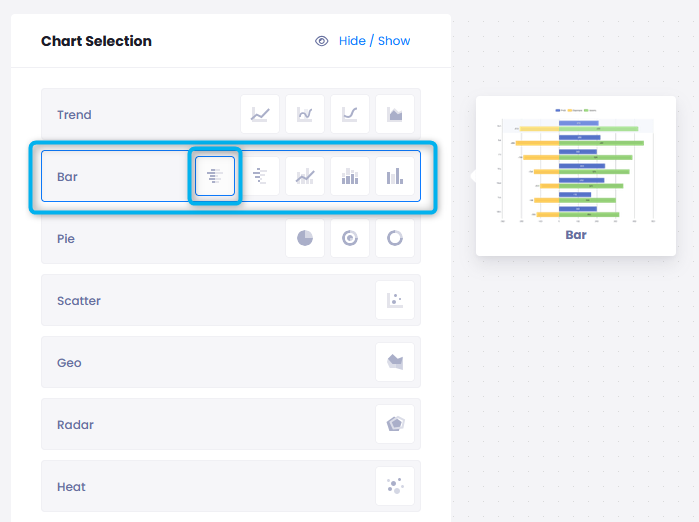699x522 pixels.
Task: Select the area chart icon in Trend
Action: (395, 115)
